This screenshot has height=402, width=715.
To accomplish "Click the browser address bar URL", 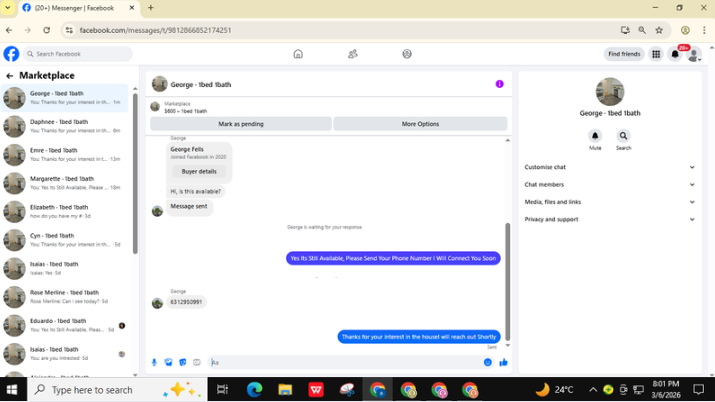I will (x=155, y=30).
